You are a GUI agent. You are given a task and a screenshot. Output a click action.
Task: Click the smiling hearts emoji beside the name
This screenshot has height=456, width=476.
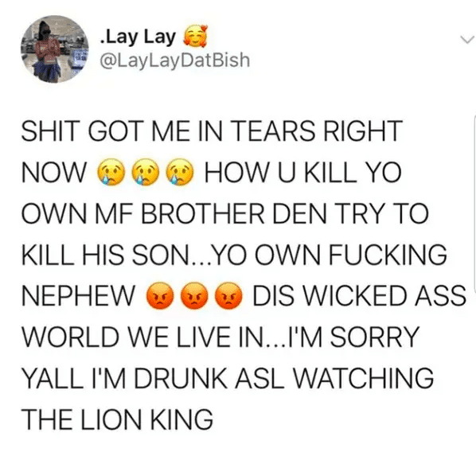click(194, 36)
